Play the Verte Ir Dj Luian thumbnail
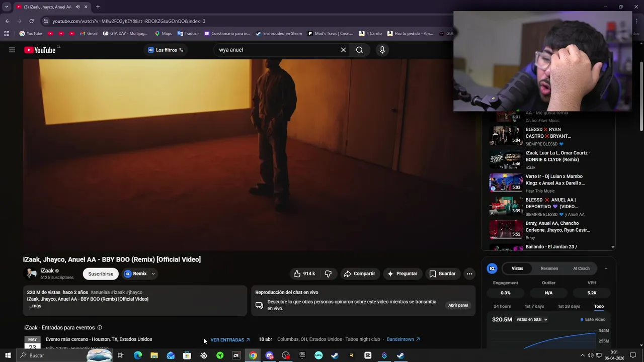Screen dimensions: 644x362 pos(506,183)
